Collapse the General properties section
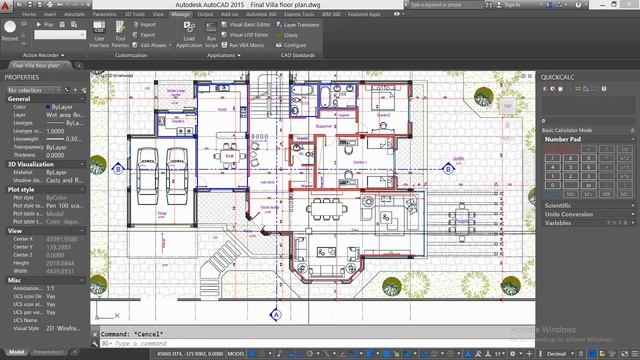The height and width of the screenshot is (360, 640). click(x=82, y=99)
